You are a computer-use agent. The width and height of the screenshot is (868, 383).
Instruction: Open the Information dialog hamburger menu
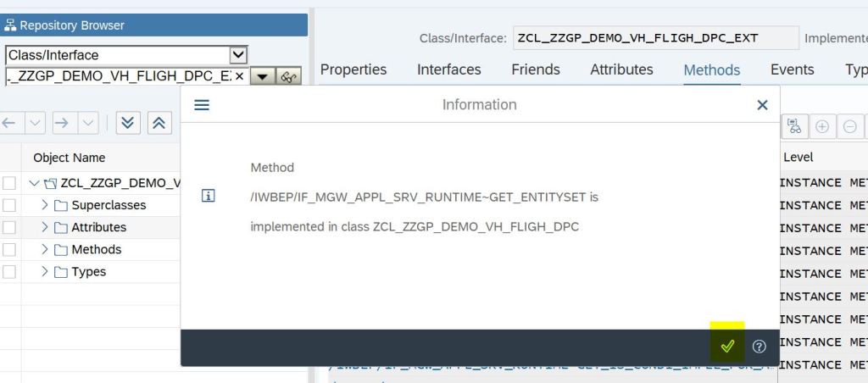pyautogui.click(x=202, y=105)
